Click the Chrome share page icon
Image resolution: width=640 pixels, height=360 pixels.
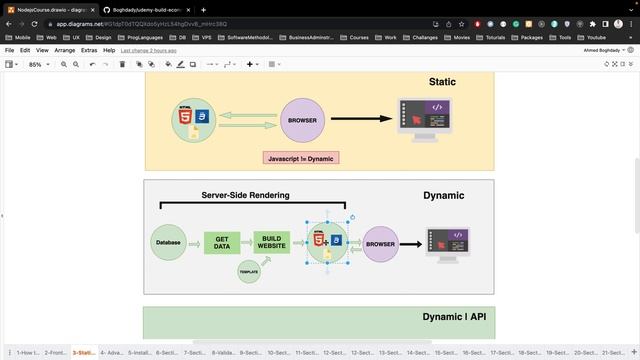(x=449, y=24)
